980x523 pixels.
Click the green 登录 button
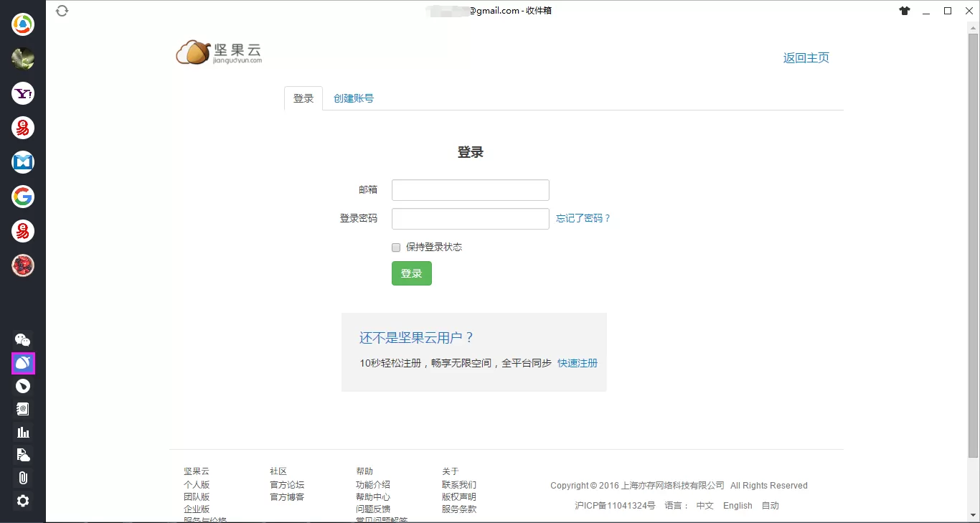(x=412, y=273)
